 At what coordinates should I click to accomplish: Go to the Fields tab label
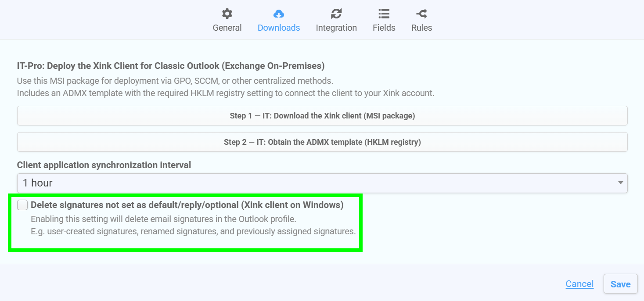point(384,28)
